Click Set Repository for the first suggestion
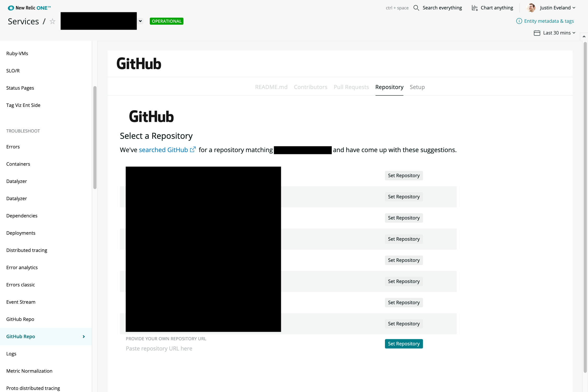 pyautogui.click(x=403, y=175)
